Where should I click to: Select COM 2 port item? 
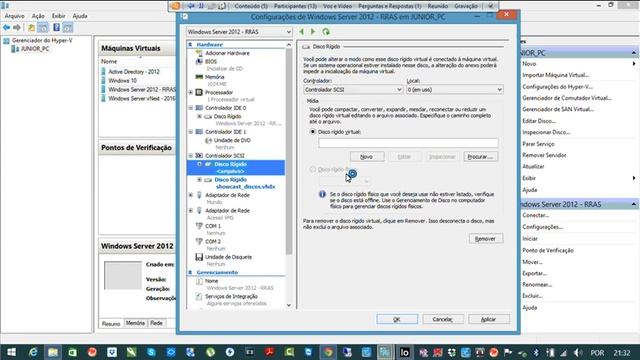(x=213, y=242)
